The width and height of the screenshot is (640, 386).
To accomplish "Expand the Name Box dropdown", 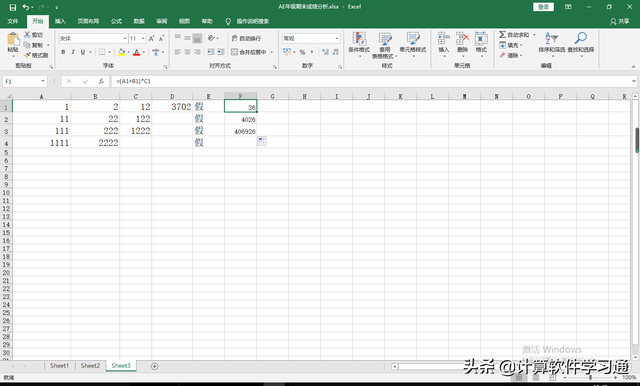I will [x=43, y=81].
